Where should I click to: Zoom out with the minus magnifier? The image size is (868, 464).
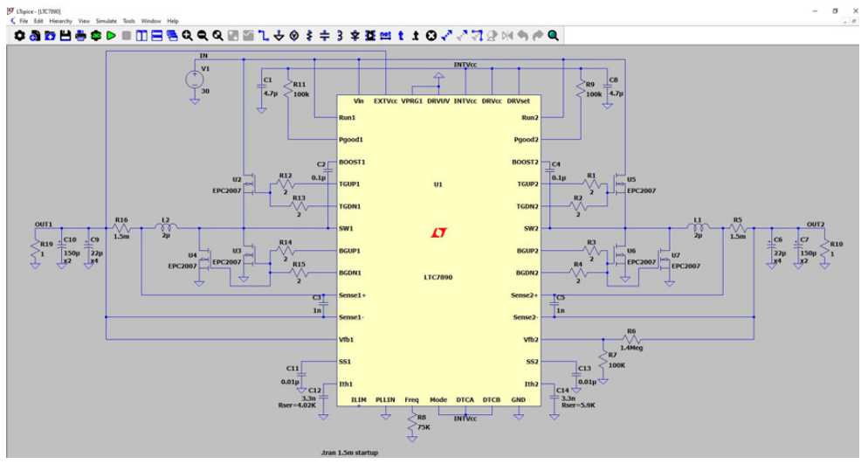[203, 36]
